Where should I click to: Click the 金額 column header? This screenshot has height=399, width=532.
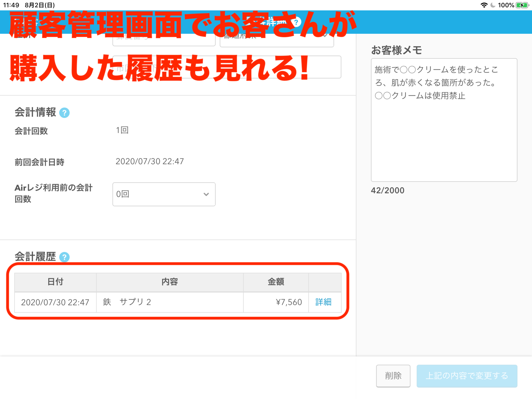[276, 282]
